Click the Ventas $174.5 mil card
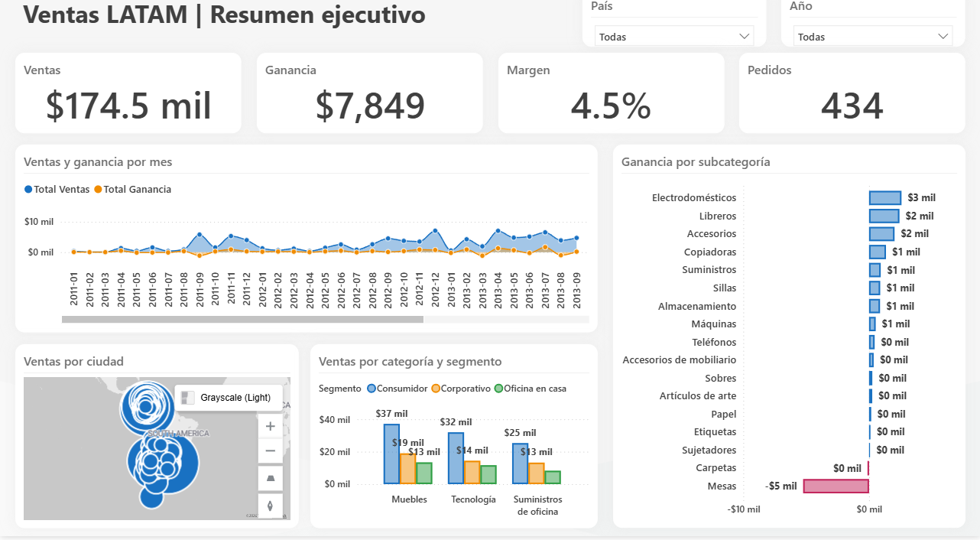 click(128, 93)
